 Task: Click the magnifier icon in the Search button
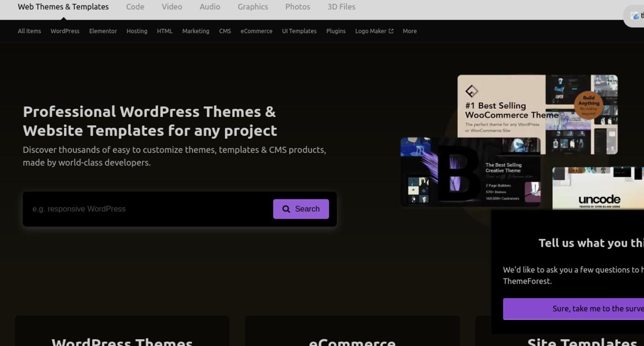click(286, 209)
